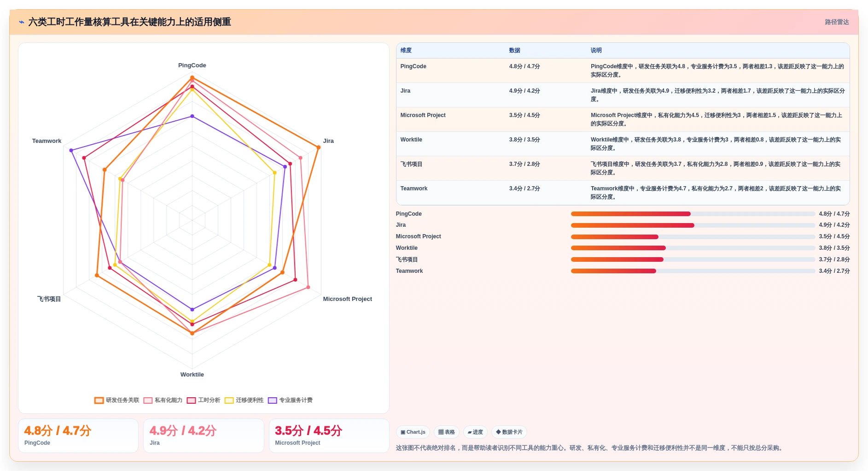
Task: Select the Microsoft Project table row name
Action: 423,115
